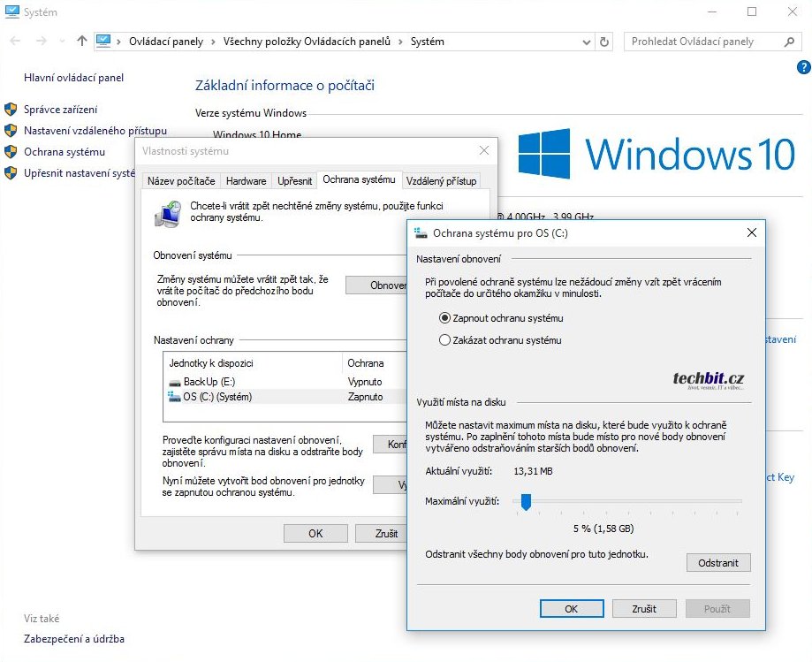Click the search magnifier icon
Screen dimensions: 812x662
pos(789,42)
